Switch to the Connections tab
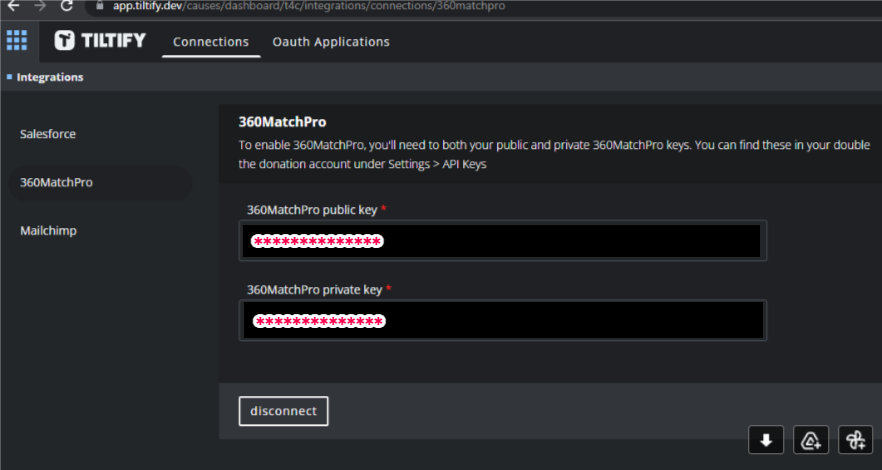Viewport: 882px width, 470px height. click(x=211, y=42)
